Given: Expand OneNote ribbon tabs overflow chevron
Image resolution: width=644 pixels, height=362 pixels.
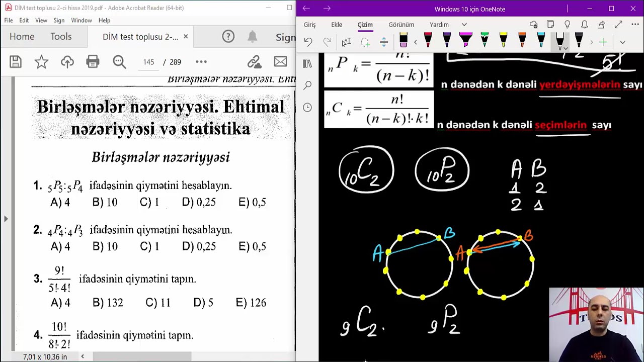Looking at the screenshot, I should (464, 25).
